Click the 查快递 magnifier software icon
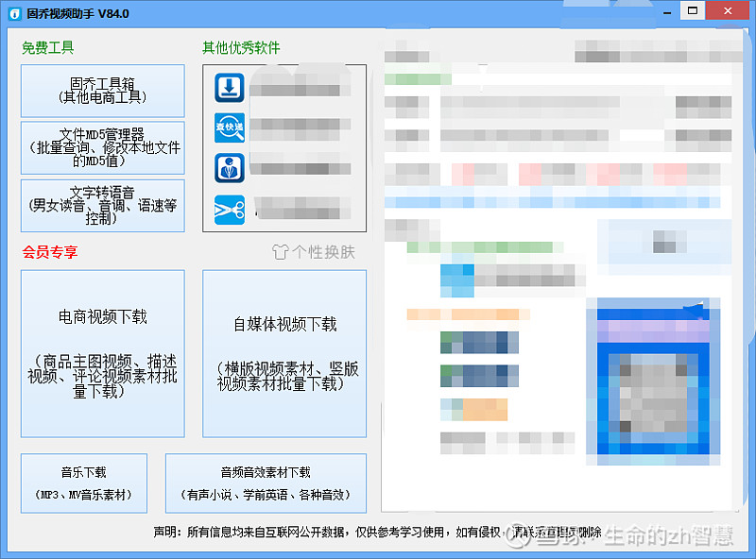756x559 pixels. (x=230, y=127)
